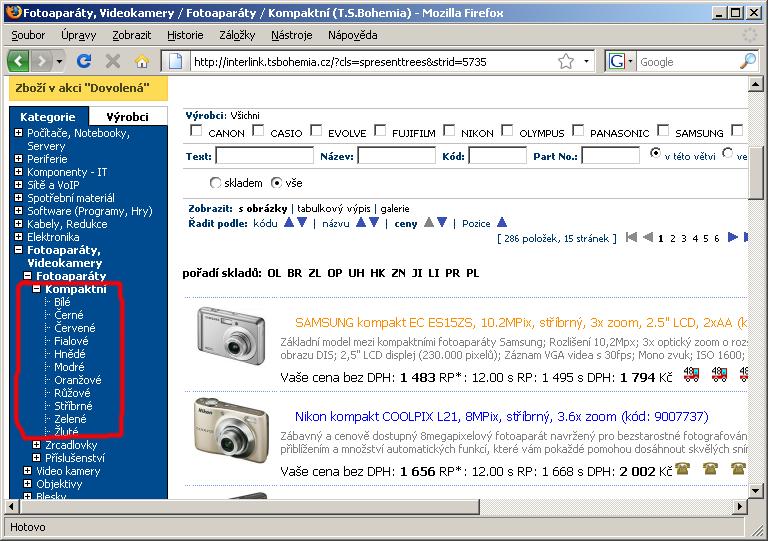This screenshot has width=768, height=541.
Task: Open the Samsung kompakt EC ES15ZS product link
Action: [521, 323]
